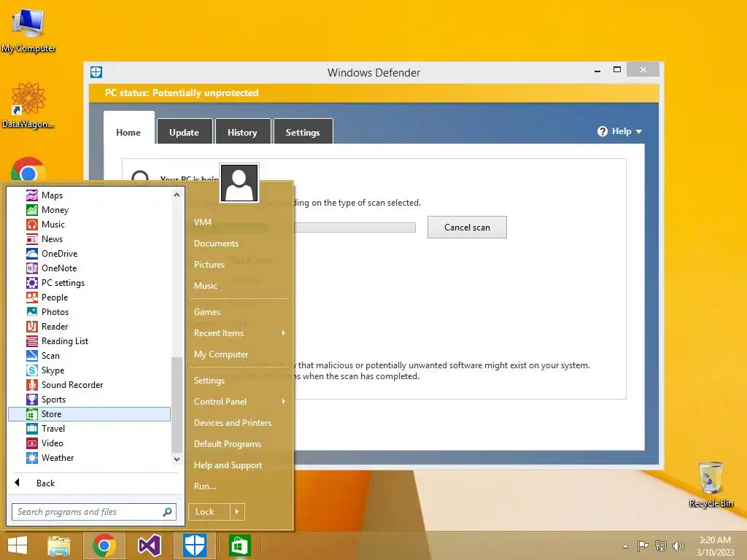
Task: Click the network tray icon
Action: click(x=660, y=545)
